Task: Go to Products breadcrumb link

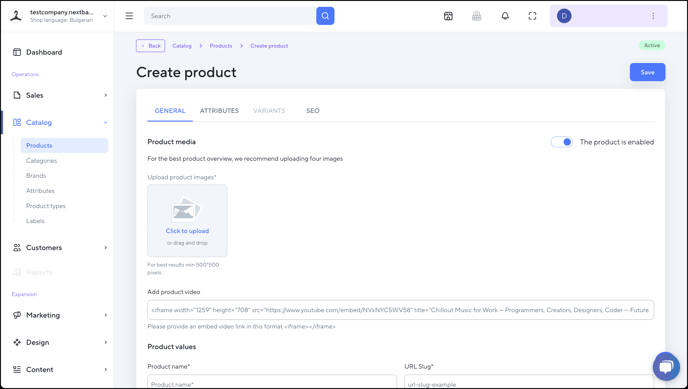Action: (221, 46)
